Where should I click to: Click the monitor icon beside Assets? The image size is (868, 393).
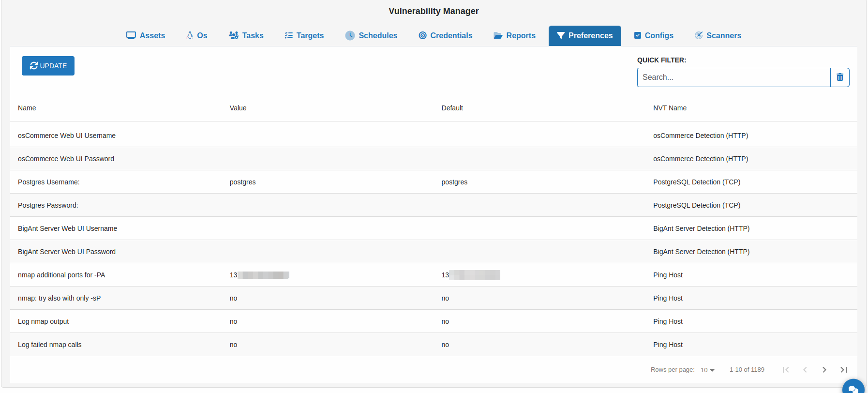tap(131, 35)
